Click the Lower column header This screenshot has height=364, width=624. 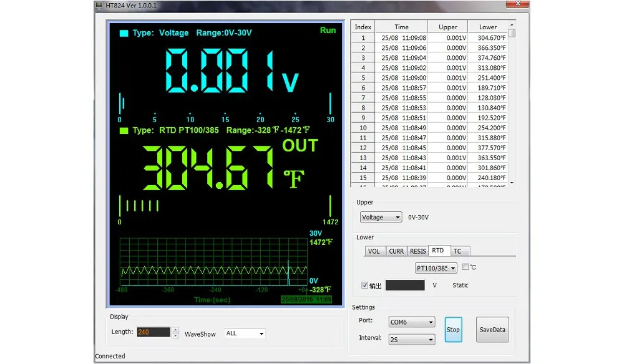488,27
